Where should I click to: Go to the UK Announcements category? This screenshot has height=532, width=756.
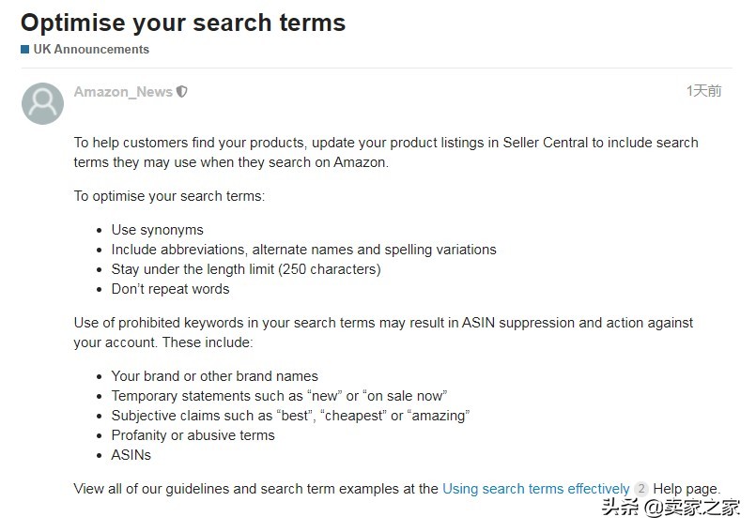tap(91, 49)
